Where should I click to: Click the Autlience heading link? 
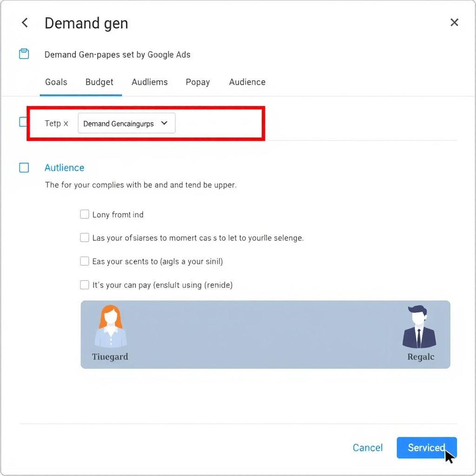[64, 167]
